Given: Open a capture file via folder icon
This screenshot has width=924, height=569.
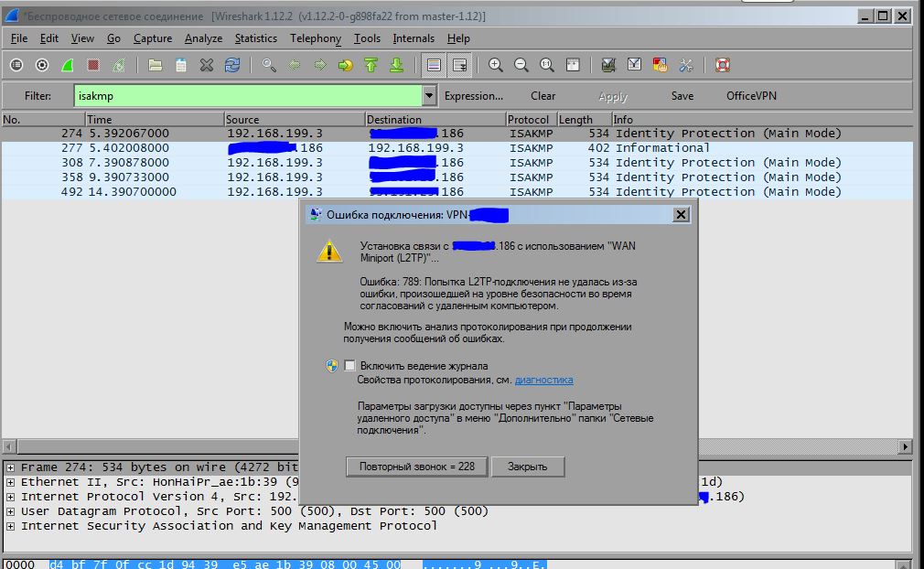Looking at the screenshot, I should 155,65.
